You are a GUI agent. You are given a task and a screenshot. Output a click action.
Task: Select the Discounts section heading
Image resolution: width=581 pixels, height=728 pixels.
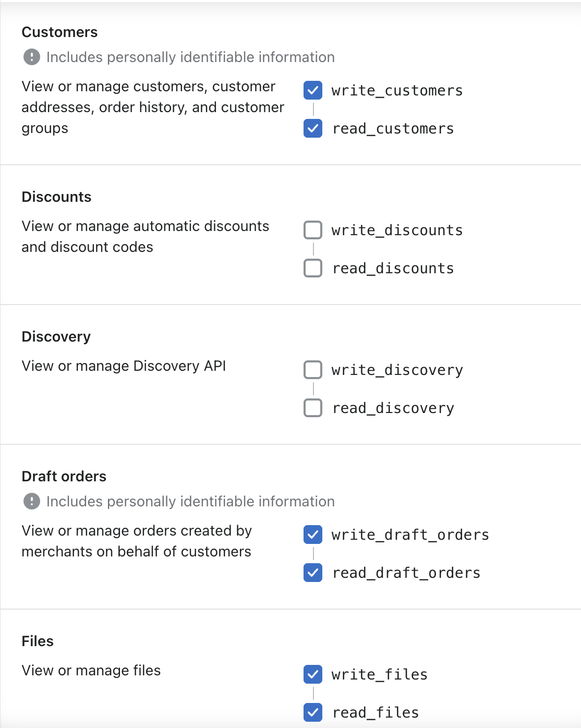click(x=56, y=197)
